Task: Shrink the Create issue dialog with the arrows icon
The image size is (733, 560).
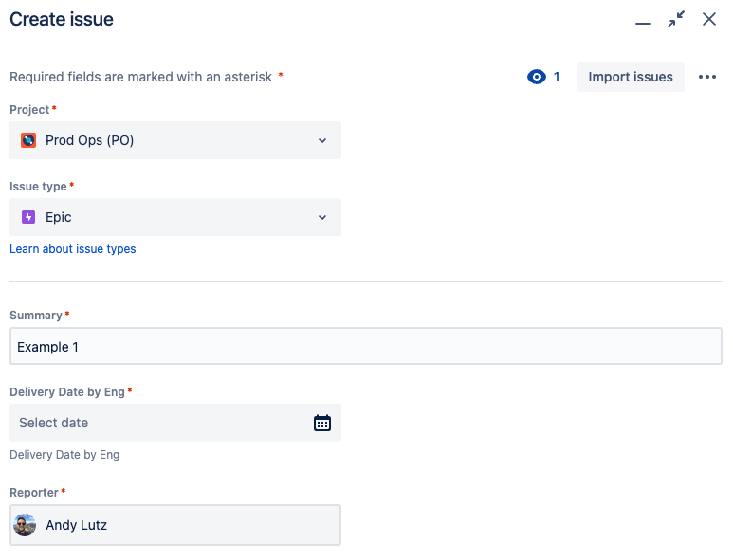Action: click(x=676, y=20)
